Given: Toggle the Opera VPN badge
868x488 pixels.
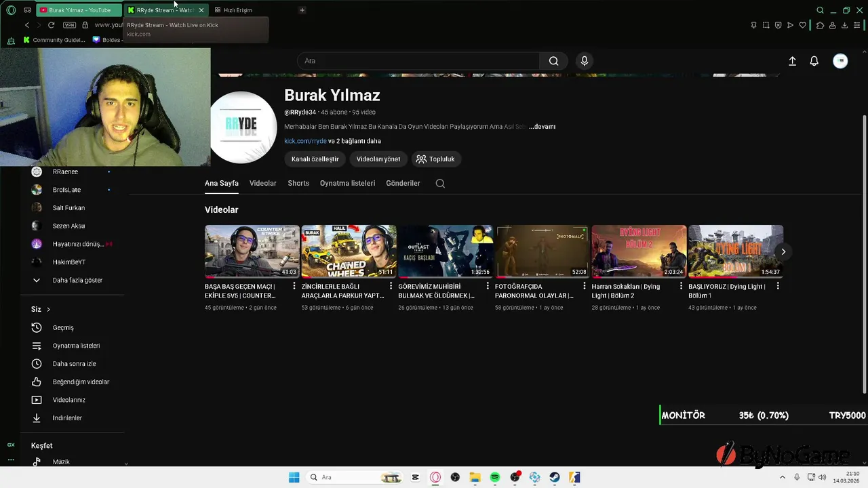Looking at the screenshot, I should point(69,25).
